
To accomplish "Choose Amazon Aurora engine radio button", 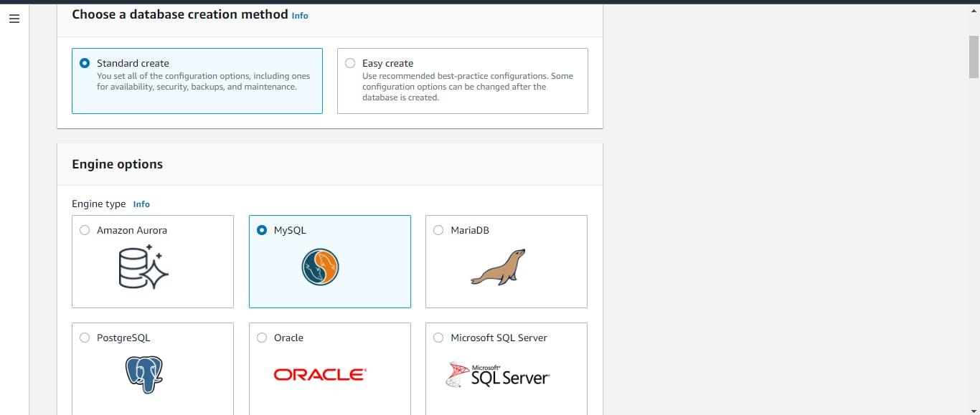I will click(x=85, y=230).
